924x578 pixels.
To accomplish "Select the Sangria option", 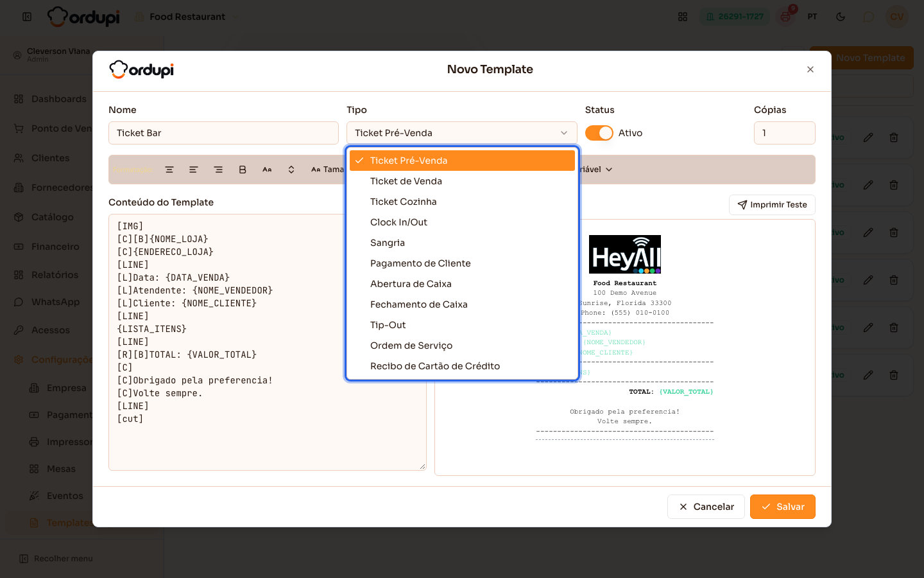I will [x=462, y=243].
